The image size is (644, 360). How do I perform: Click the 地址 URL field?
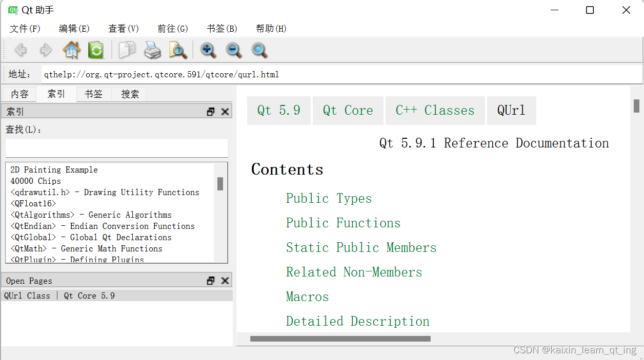pos(341,74)
